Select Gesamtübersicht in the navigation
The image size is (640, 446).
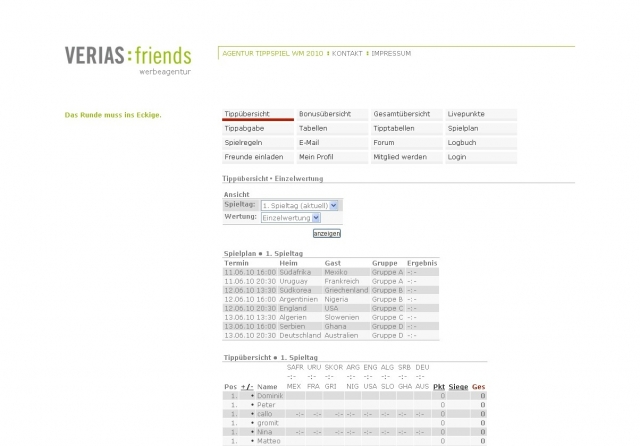point(401,114)
